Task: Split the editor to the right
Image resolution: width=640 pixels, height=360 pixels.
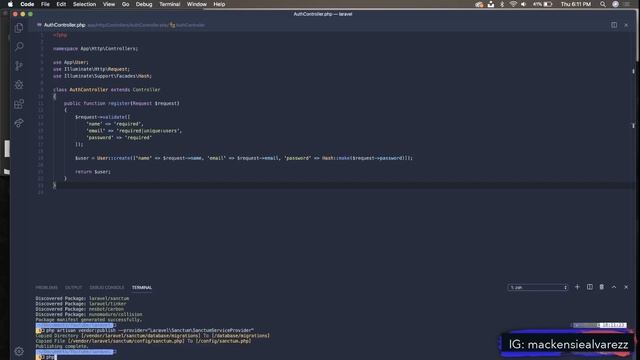Action: tap(614, 25)
